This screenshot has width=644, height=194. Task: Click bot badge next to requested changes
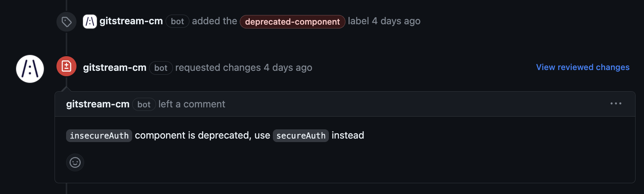pyautogui.click(x=161, y=68)
